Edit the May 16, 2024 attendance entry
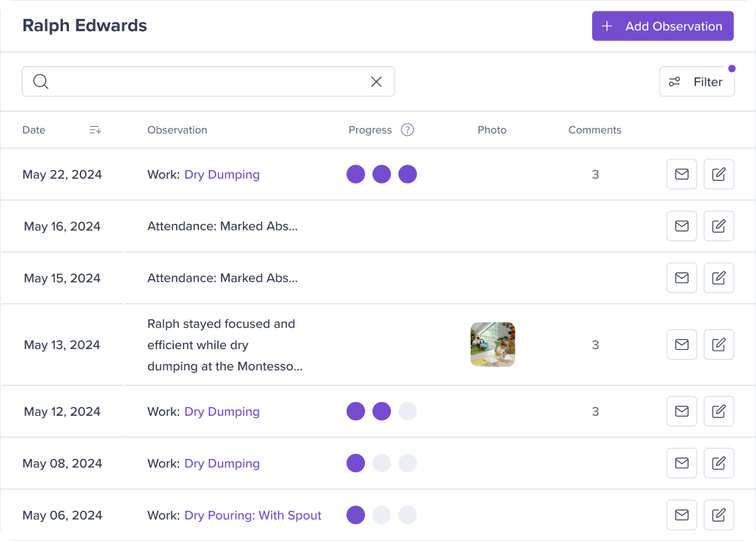The width and height of the screenshot is (756, 541). point(719,225)
